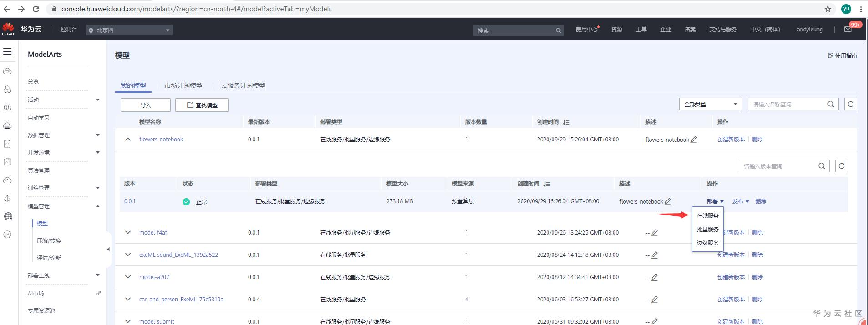Click the 导入 import button
868x325 pixels.
pyautogui.click(x=146, y=105)
